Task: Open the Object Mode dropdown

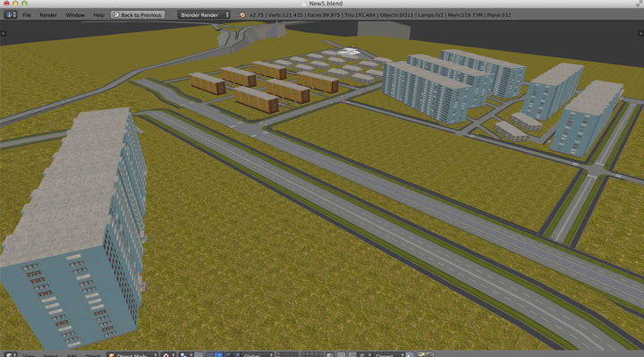Action: pos(132,354)
